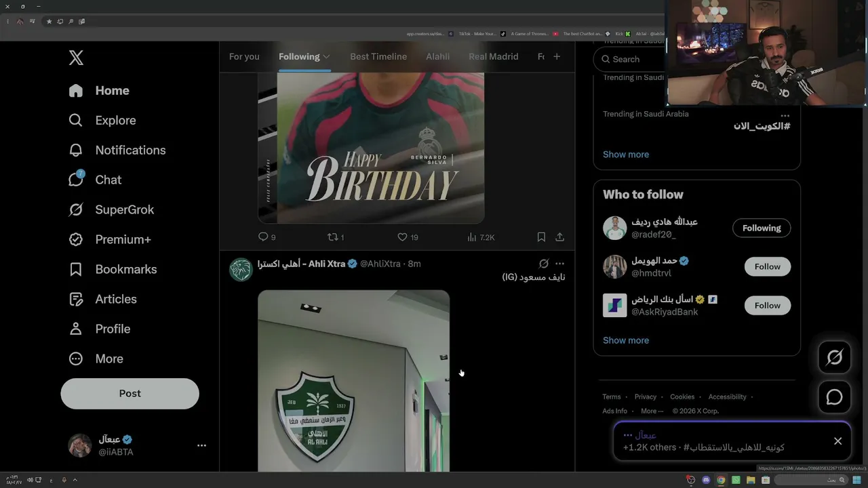Open the Real Madrid tab
868x488 pixels.
pos(493,56)
